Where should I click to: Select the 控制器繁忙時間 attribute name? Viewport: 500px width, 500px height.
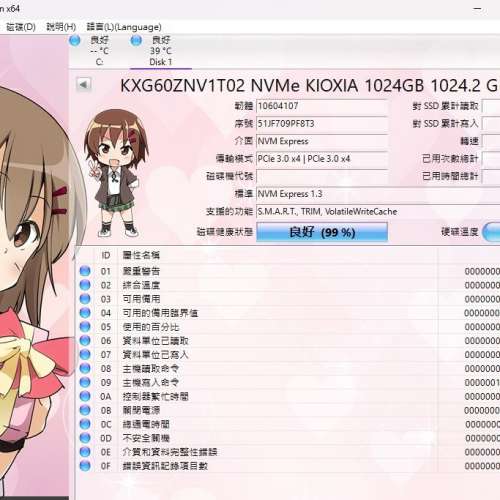pyautogui.click(x=155, y=396)
